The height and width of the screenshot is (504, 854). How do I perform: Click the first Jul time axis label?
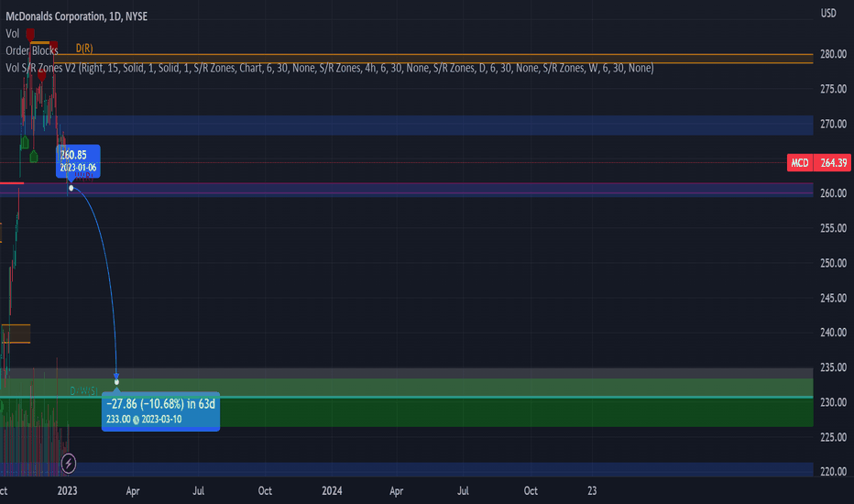198,490
